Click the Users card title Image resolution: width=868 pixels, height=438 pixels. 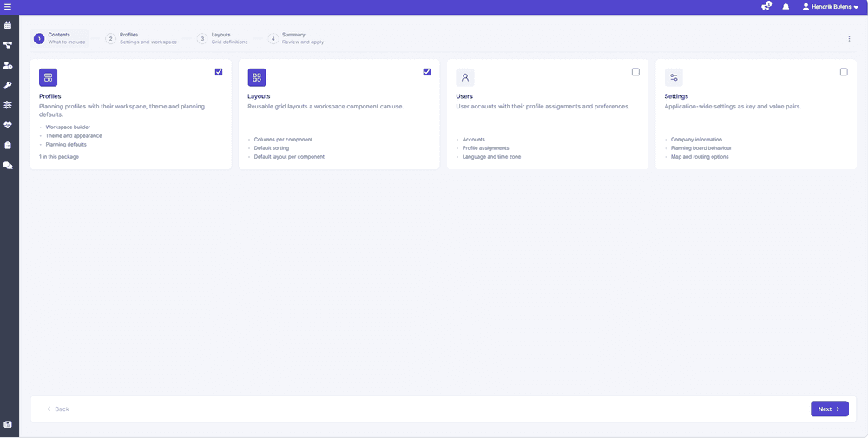tap(464, 96)
